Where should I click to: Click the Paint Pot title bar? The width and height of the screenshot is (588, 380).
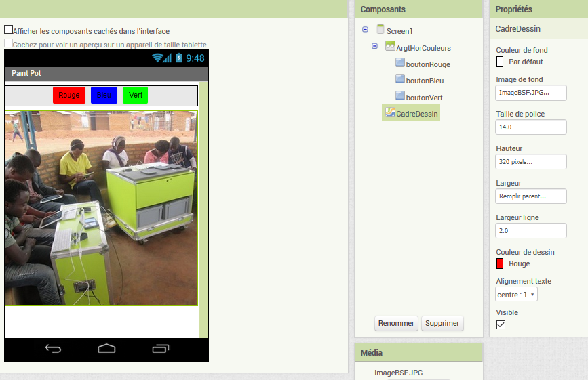(106, 74)
